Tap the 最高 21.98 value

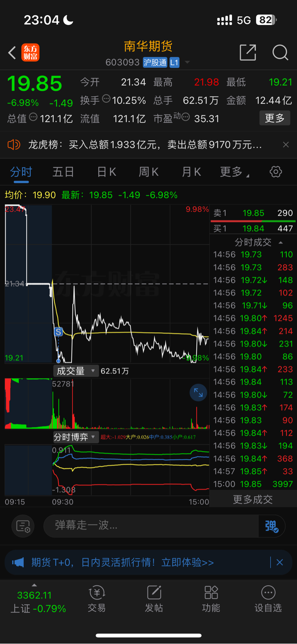[x=207, y=82]
